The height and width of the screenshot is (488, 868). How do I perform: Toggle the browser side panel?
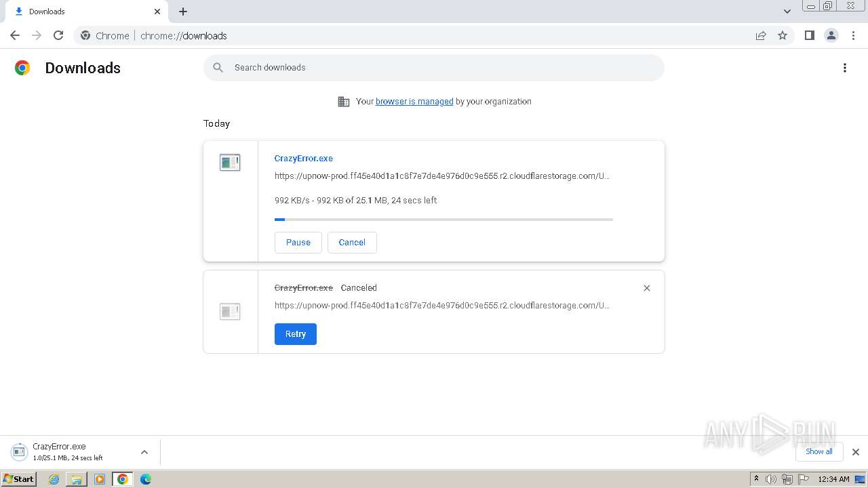point(809,35)
